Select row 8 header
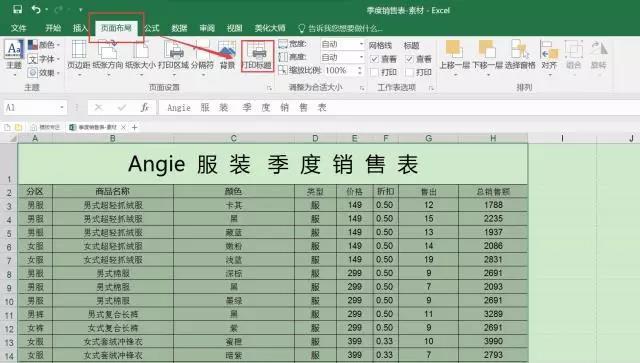This screenshot has height=363, width=640. click(9, 274)
